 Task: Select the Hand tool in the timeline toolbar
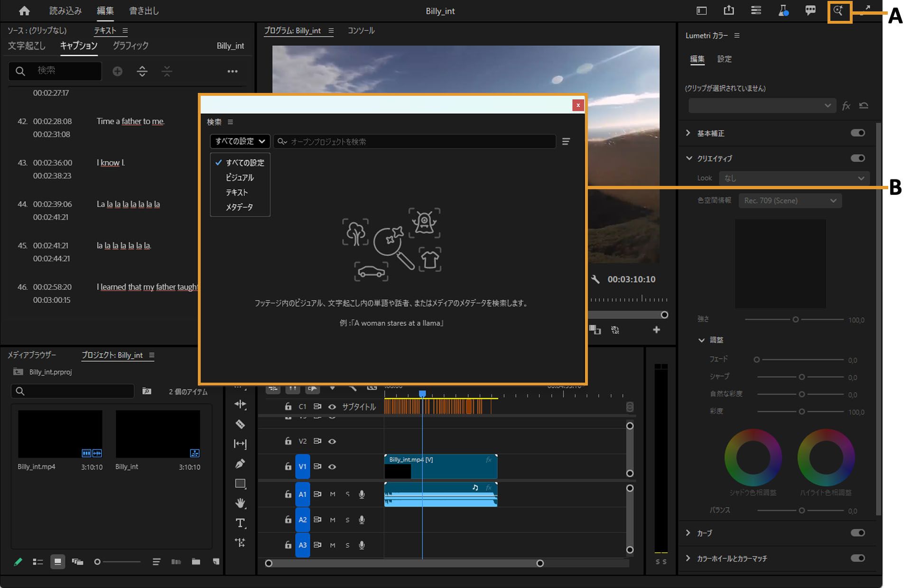pos(240,503)
